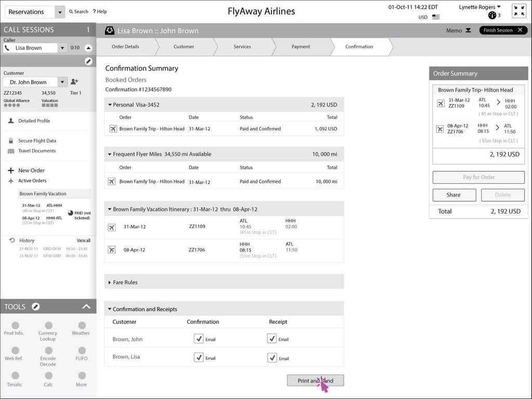
Task: Open the Weather tool
Action: (81, 326)
